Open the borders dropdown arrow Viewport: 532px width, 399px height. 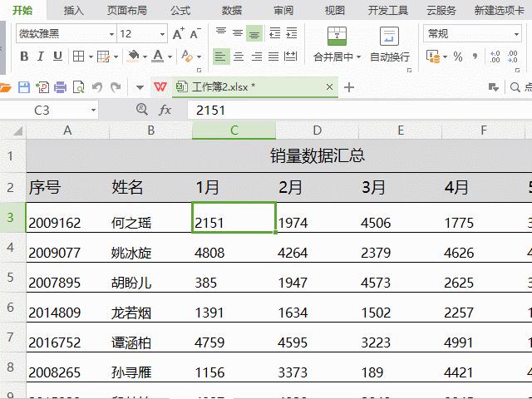91,57
